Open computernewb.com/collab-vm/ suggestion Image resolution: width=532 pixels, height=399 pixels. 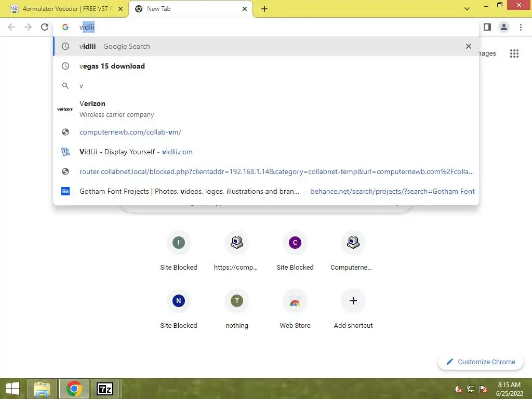pyautogui.click(x=266, y=132)
